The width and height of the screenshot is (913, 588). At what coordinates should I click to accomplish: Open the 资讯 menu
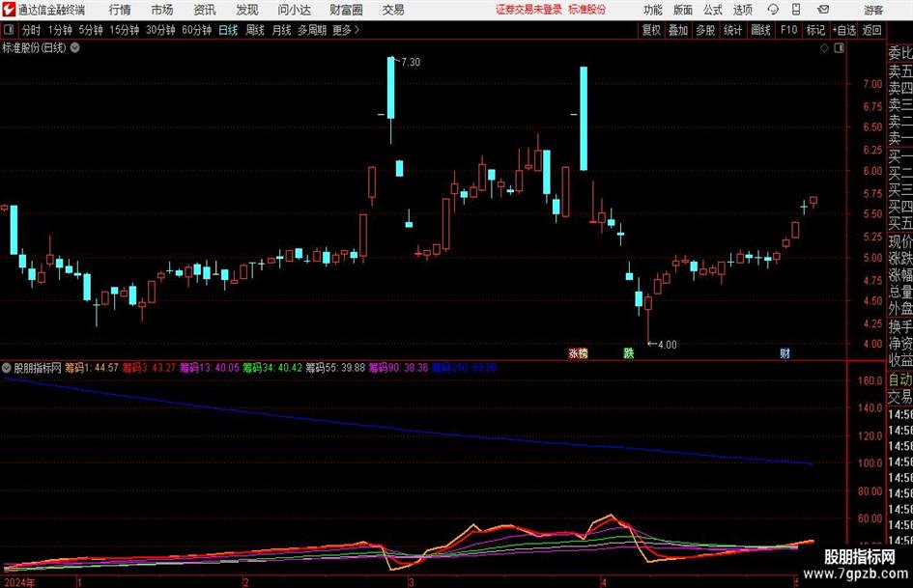205,10
